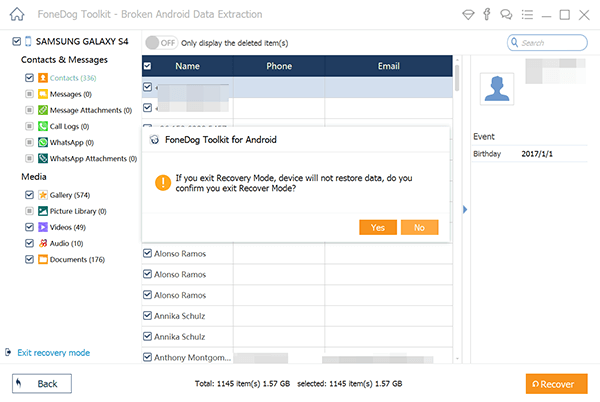Open the diamond upgrade icon
The height and width of the screenshot is (402, 600).
pyautogui.click(x=468, y=15)
